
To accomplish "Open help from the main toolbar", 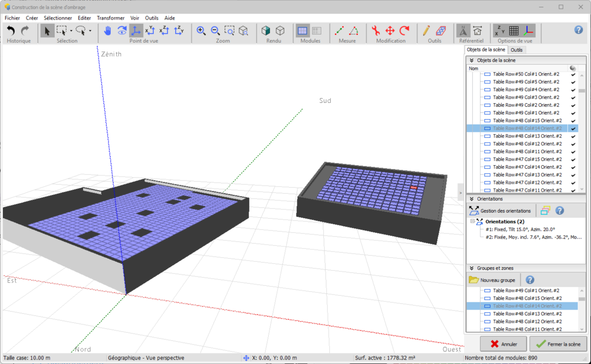I will tap(579, 30).
